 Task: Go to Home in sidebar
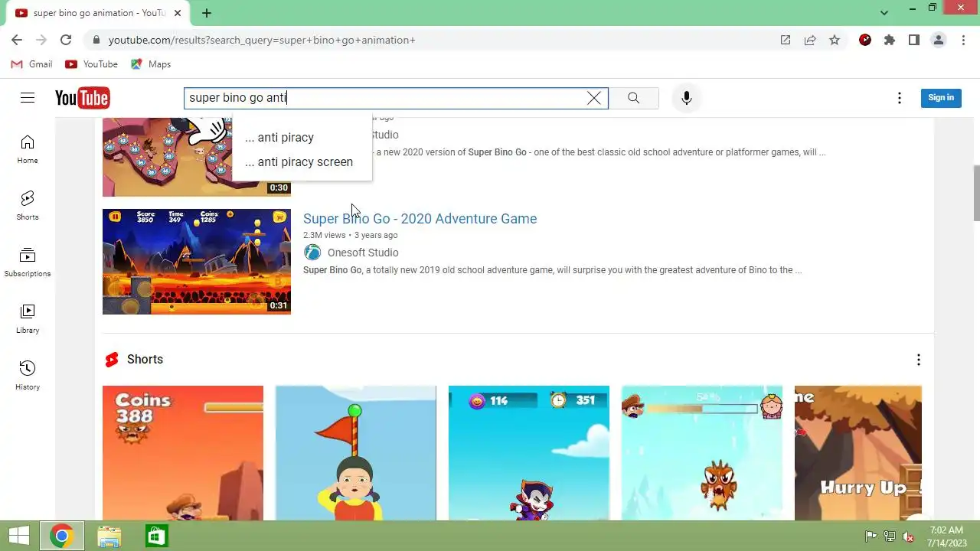(x=28, y=149)
